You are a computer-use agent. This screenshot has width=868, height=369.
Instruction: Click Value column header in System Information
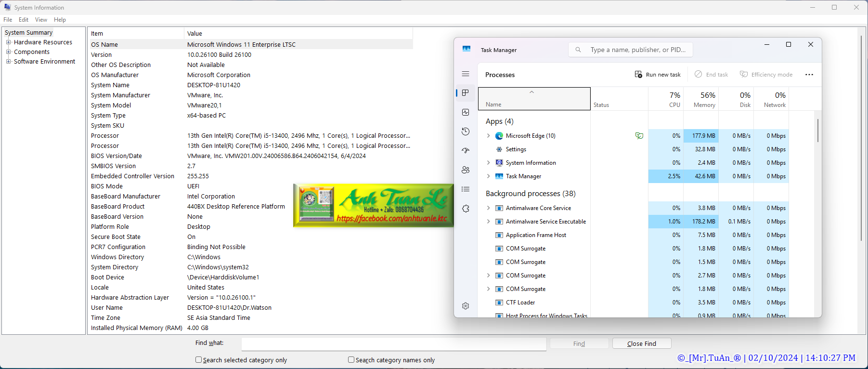(298, 33)
